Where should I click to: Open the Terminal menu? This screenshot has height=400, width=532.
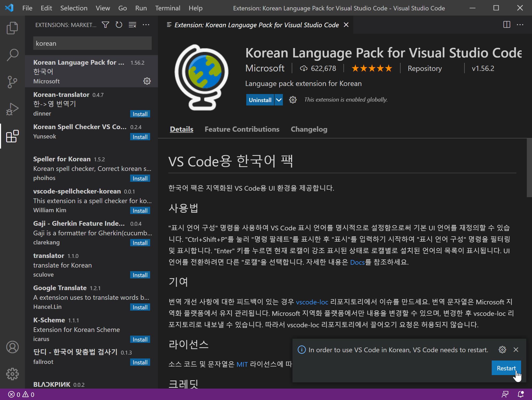[x=168, y=8]
